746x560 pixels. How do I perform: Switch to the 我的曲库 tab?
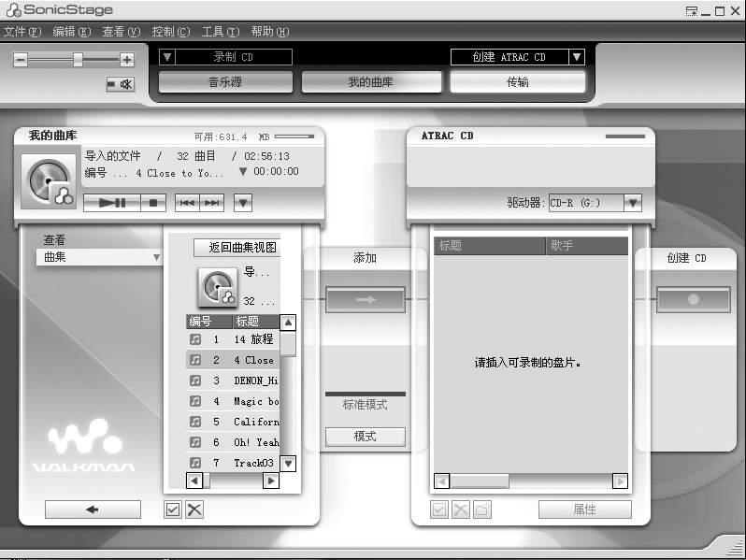371,82
